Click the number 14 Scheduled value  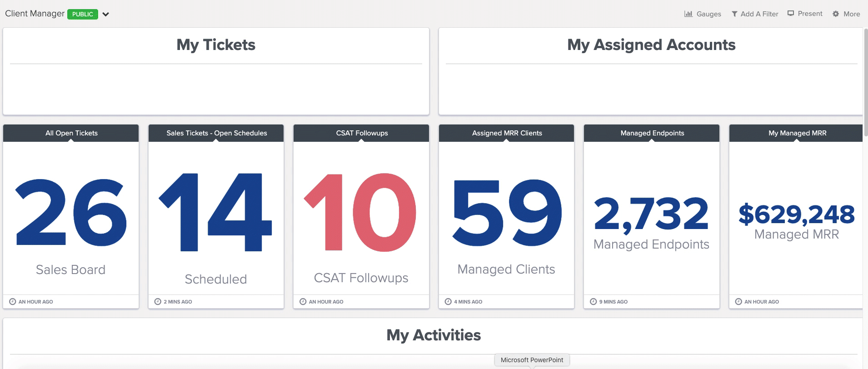[x=215, y=212]
